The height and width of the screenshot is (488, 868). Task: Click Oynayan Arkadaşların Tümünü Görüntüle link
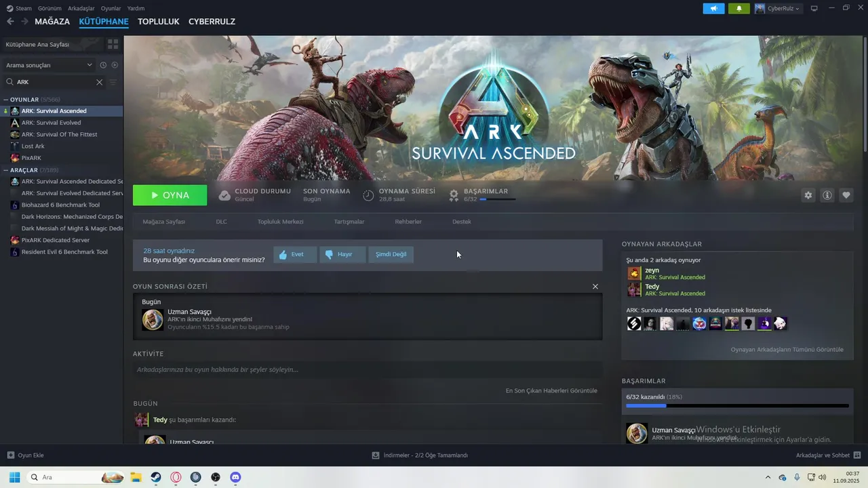[787, 350]
